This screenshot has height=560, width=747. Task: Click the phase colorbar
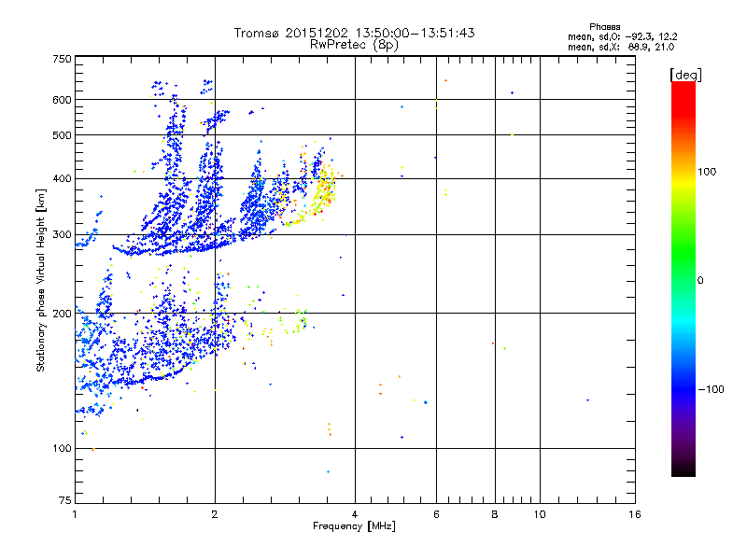coord(684,278)
